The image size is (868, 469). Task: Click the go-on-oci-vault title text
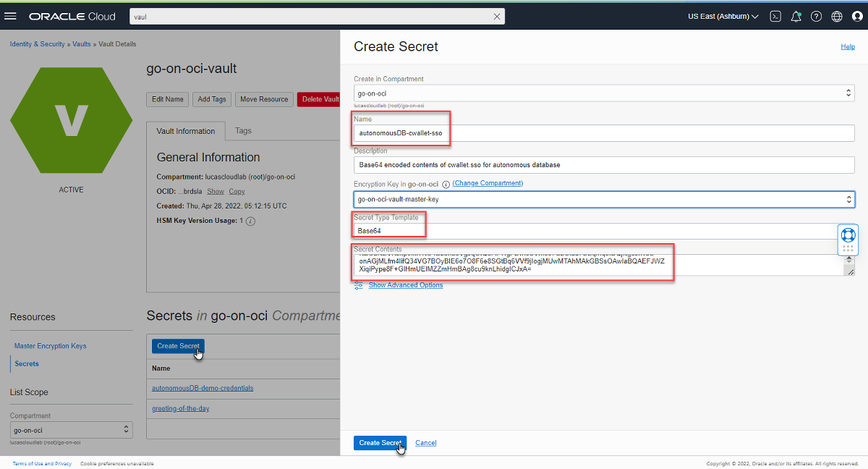pyautogui.click(x=192, y=69)
